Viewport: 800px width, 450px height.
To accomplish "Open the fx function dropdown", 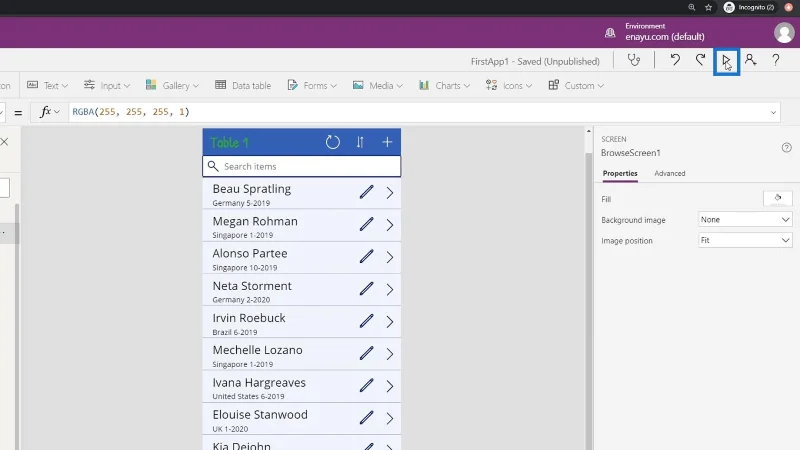I will click(x=50, y=112).
